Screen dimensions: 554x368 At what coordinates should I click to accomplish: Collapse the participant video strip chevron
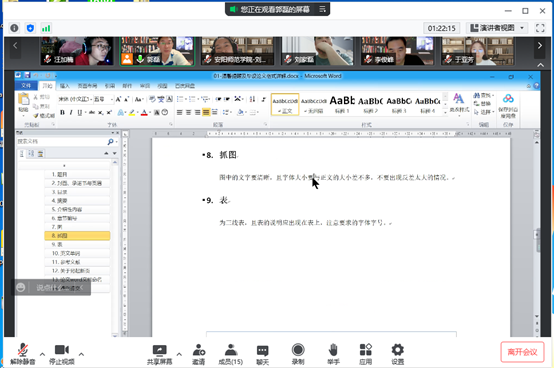point(541,65)
